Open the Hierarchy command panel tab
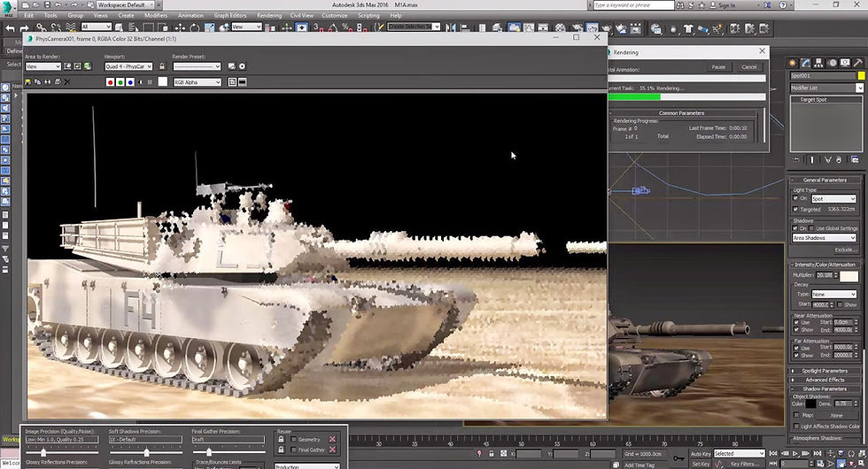 click(818, 63)
